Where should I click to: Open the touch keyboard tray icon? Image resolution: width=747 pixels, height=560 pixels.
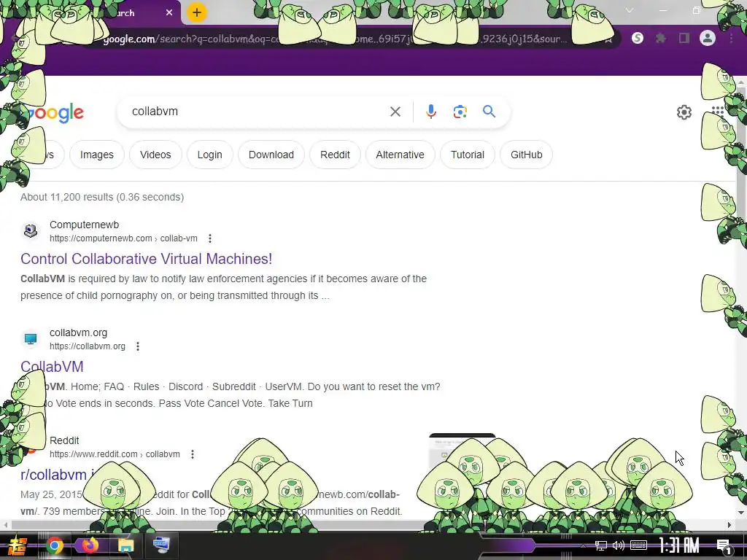tap(638, 545)
